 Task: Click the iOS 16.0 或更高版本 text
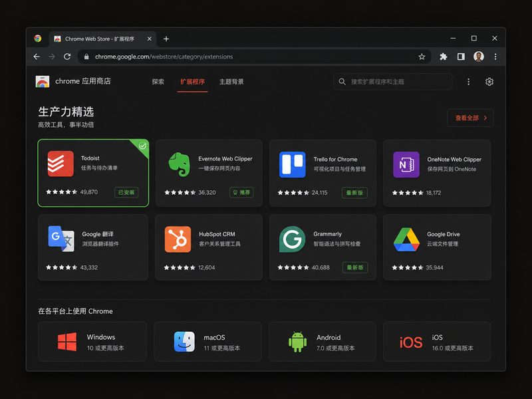(x=453, y=348)
